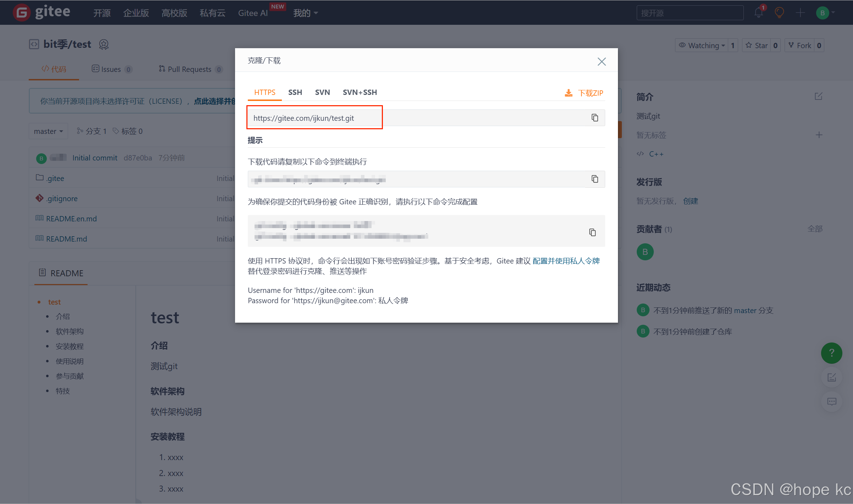This screenshot has height=504, width=853.
Task: Open the .gitignore file
Action: [x=62, y=198]
